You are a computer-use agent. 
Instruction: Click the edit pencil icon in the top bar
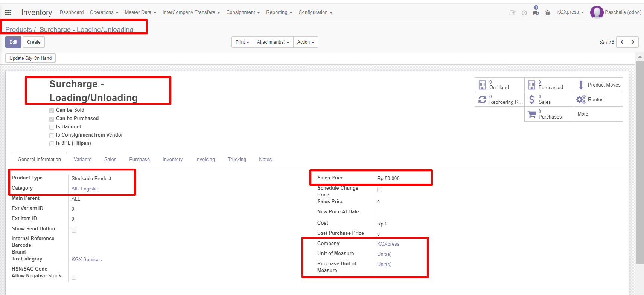(512, 13)
